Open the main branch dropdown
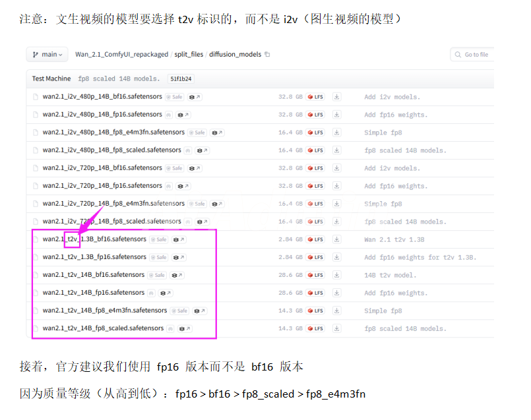The height and width of the screenshot is (420, 531). 47,55
